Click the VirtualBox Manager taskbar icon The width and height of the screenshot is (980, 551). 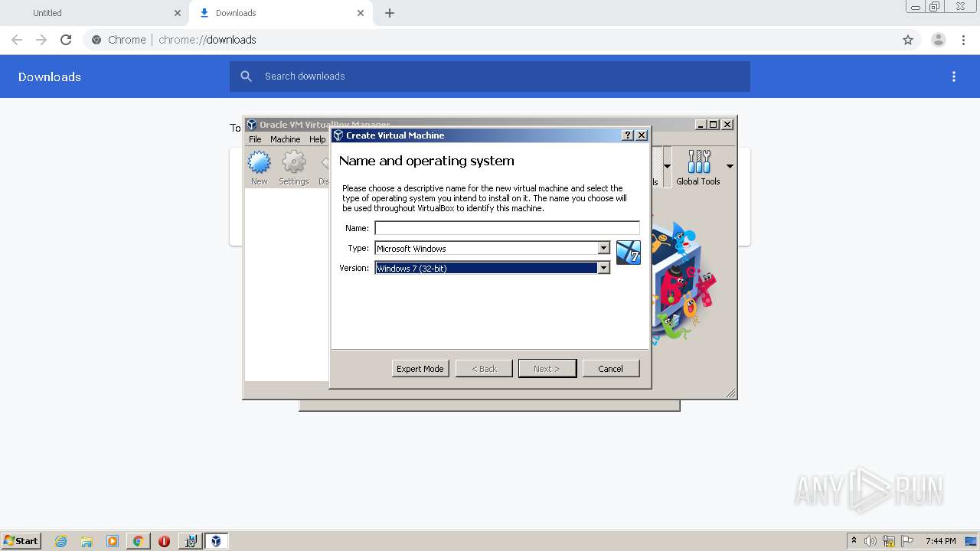[x=216, y=541]
